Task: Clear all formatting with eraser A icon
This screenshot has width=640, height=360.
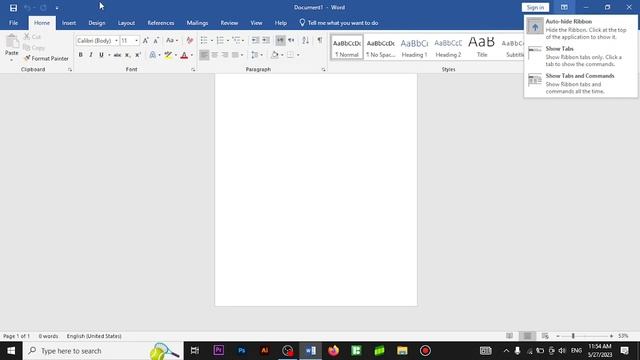Action: [189, 40]
